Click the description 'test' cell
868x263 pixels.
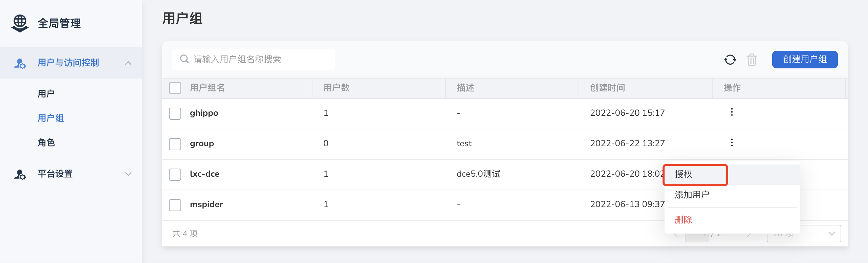[464, 144]
